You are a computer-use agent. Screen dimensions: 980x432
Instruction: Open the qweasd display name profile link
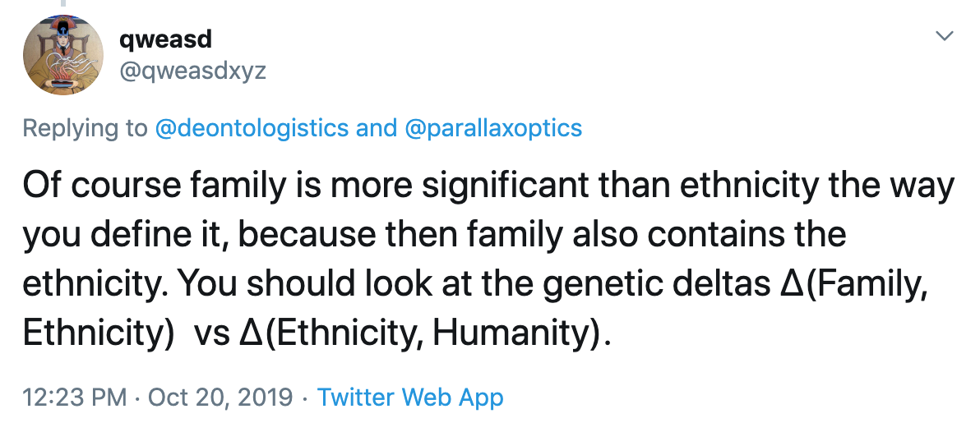164,39
